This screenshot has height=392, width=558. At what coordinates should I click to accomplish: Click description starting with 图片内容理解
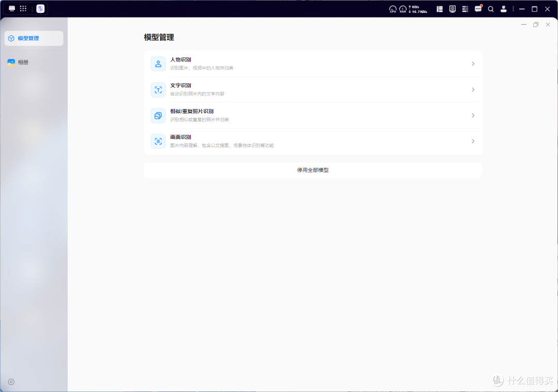[222, 146]
